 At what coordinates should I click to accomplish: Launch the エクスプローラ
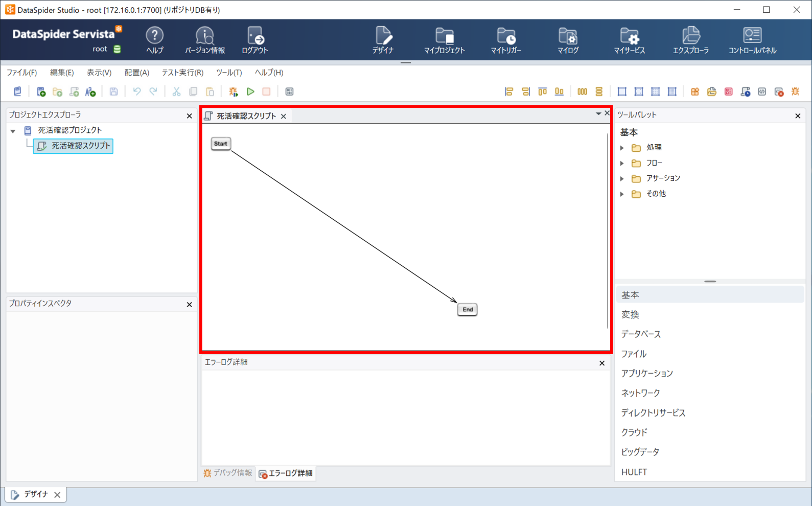pyautogui.click(x=690, y=40)
